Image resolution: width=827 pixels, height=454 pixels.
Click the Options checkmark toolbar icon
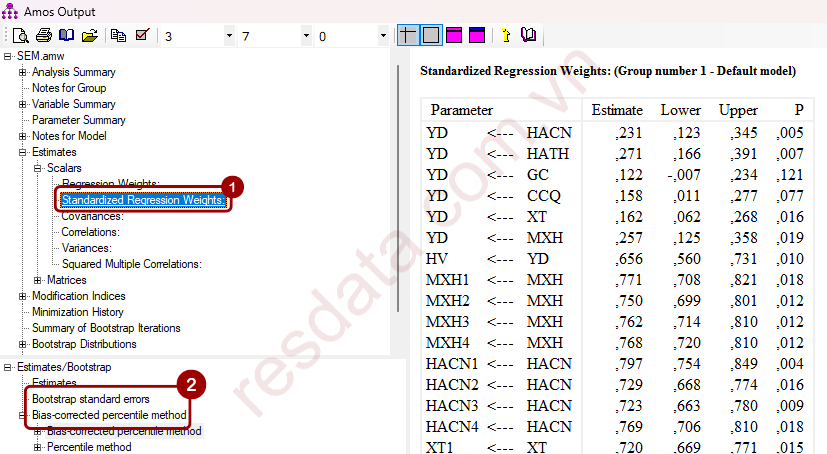(x=141, y=36)
